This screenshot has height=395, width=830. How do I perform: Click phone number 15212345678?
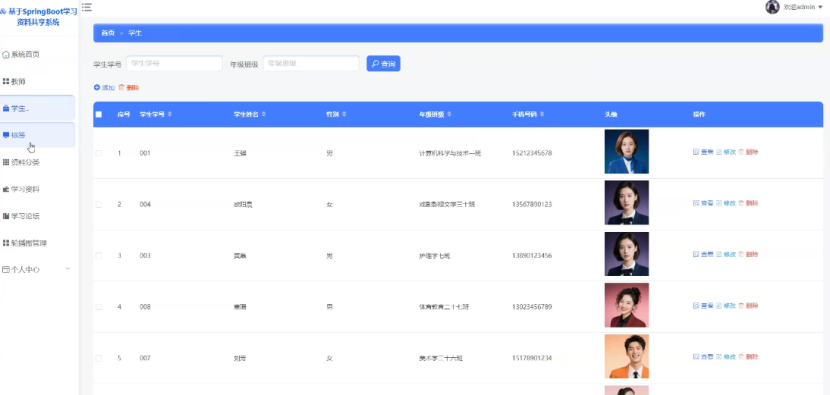click(x=532, y=153)
